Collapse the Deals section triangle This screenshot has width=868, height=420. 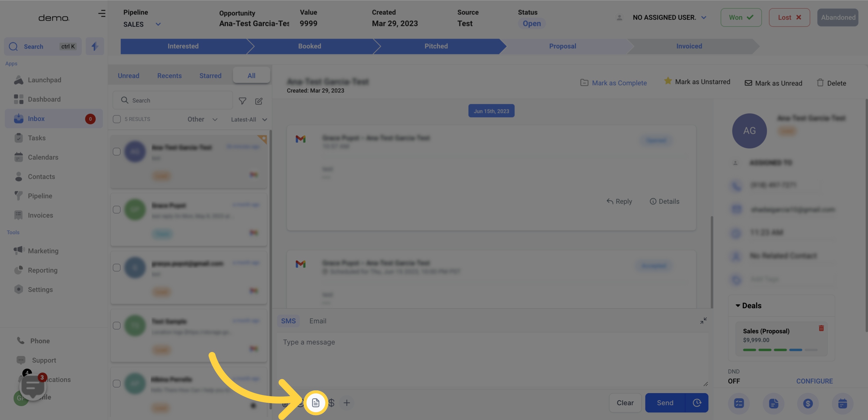(738, 305)
